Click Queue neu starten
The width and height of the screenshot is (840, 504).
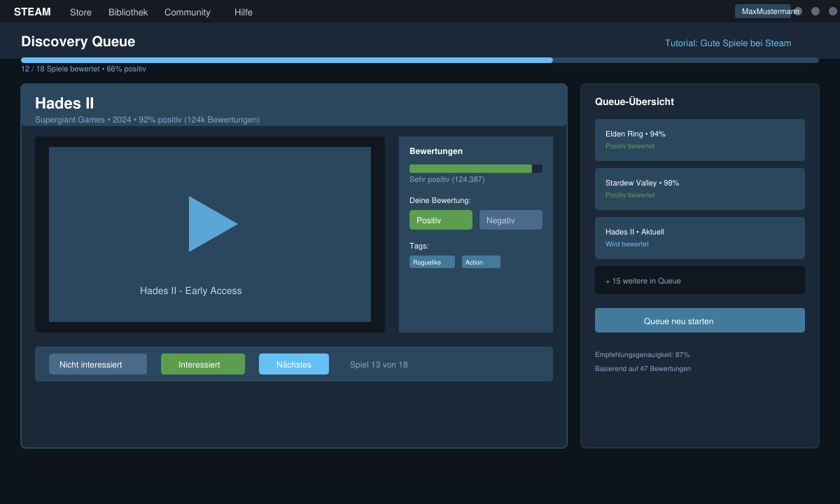coord(700,321)
